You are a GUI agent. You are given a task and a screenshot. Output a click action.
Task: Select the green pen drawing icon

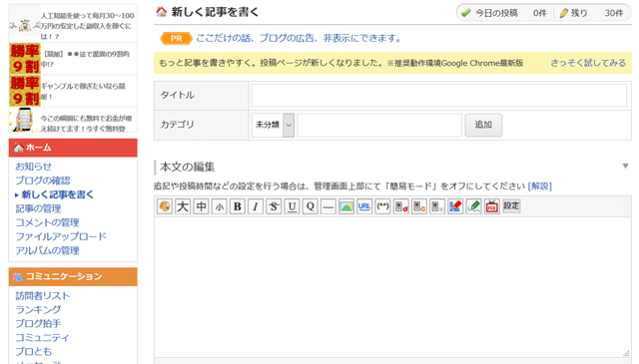(473, 206)
